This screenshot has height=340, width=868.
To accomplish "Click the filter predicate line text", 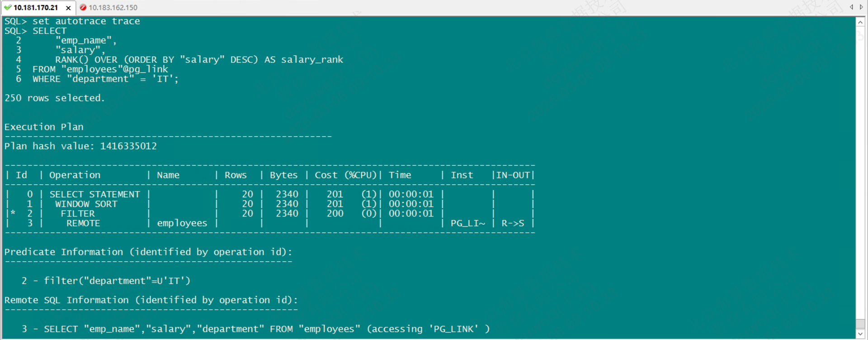I will (x=117, y=281).
